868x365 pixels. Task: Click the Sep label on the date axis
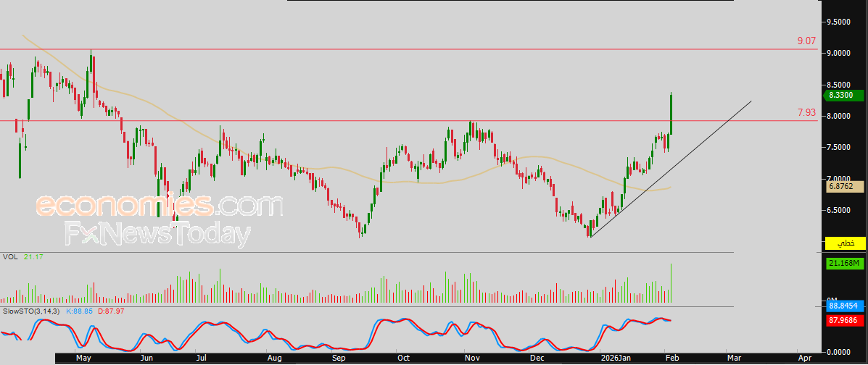[338, 358]
